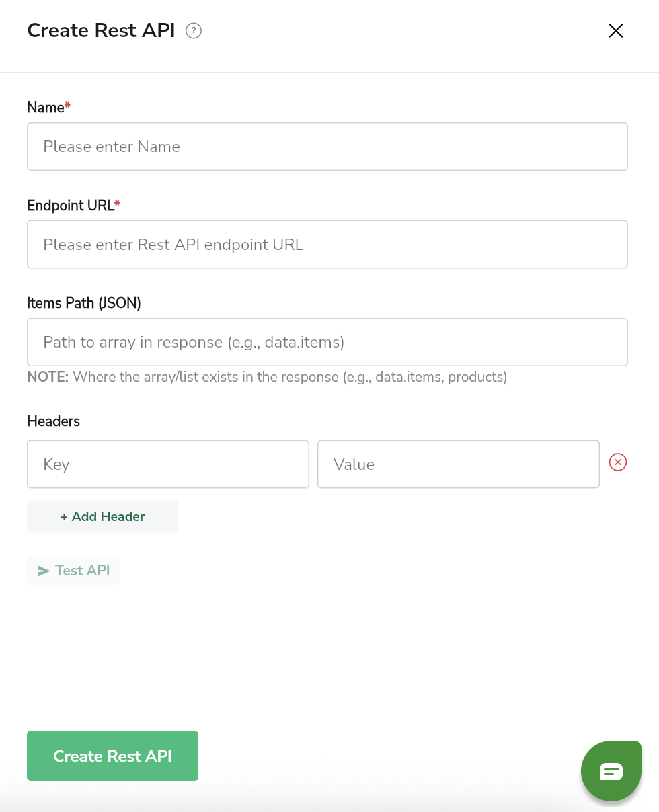Click into the Endpoint URL field
Viewport: 659px width, 812px height.
pyautogui.click(x=327, y=245)
